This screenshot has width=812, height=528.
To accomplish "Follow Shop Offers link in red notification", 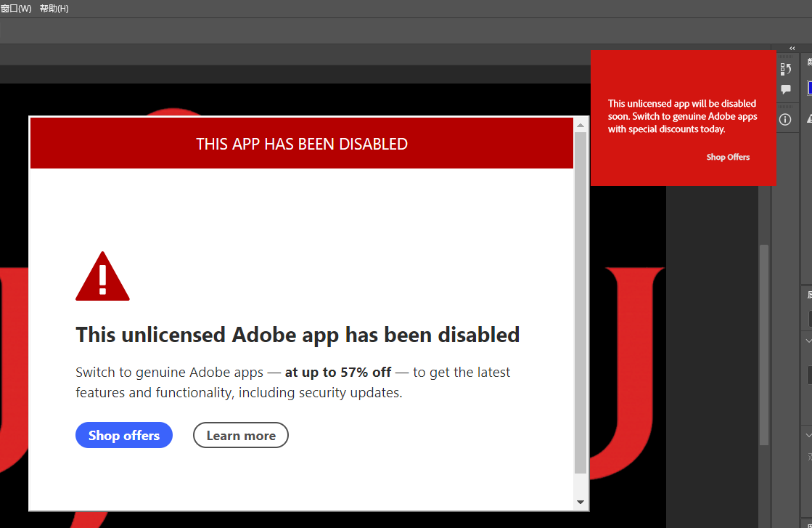I will [728, 157].
